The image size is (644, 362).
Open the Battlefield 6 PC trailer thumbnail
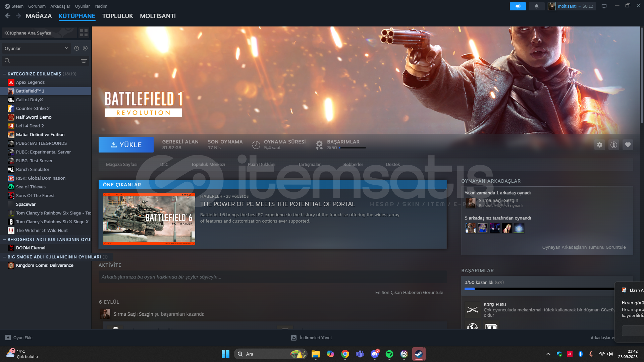pos(149,219)
